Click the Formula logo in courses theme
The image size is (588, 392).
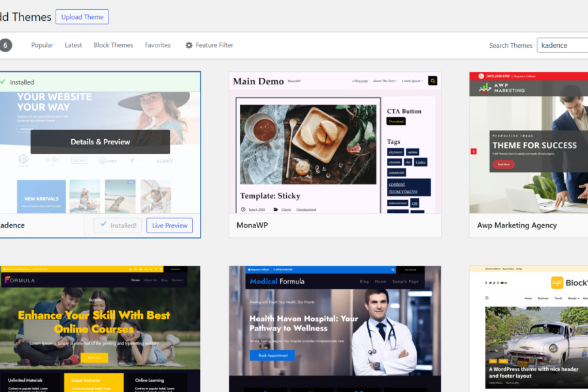[20, 280]
